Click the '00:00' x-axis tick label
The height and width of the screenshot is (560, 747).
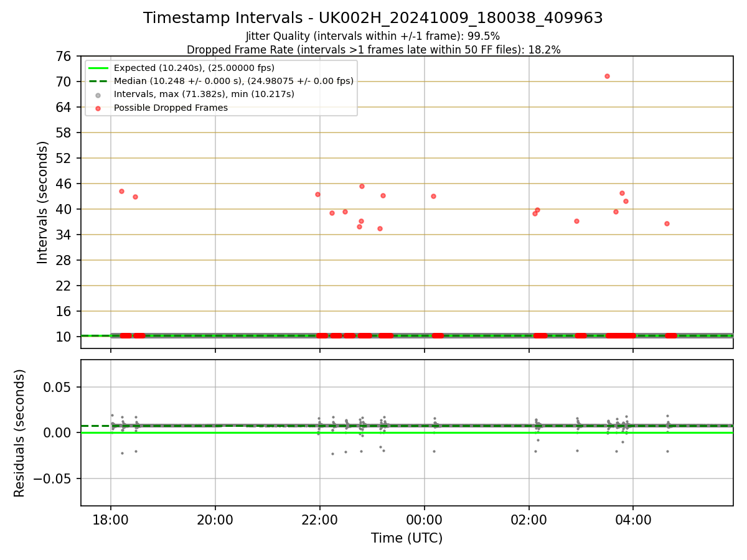[425, 520]
